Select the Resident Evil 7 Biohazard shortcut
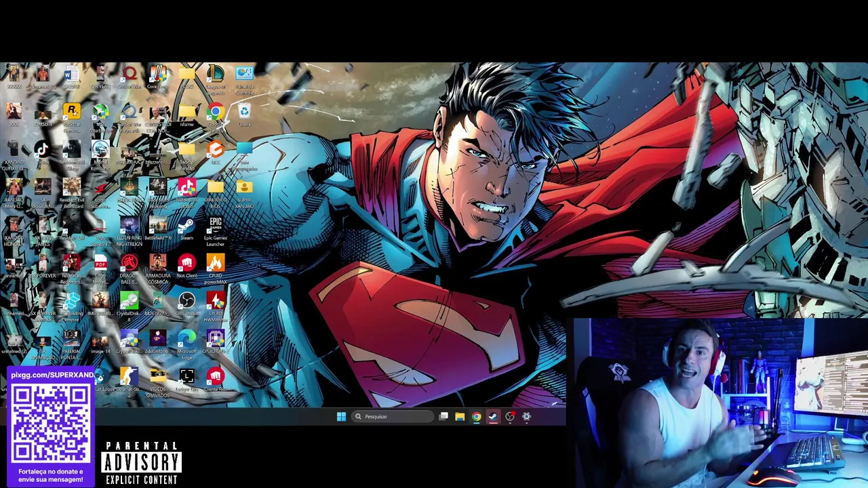This screenshot has height=488, width=868. click(x=72, y=194)
